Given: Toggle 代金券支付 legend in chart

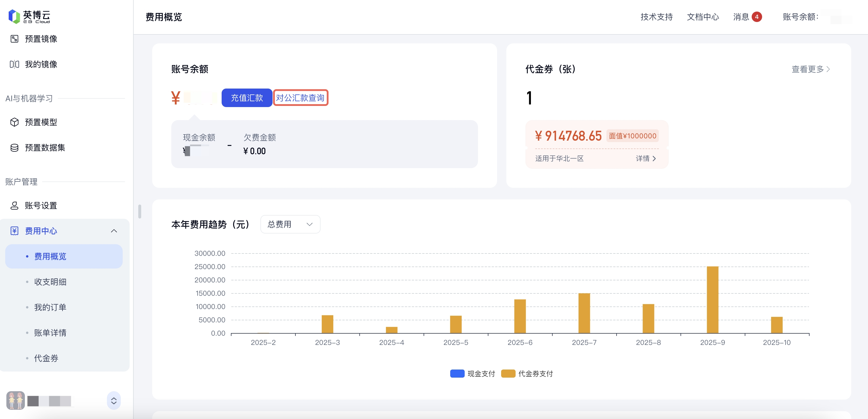Looking at the screenshot, I should coord(508,374).
